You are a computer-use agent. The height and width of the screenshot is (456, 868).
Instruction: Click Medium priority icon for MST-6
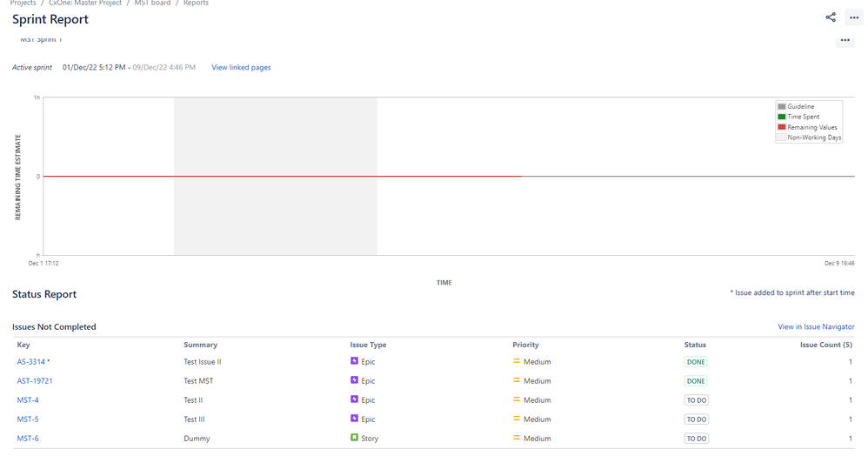pos(517,438)
